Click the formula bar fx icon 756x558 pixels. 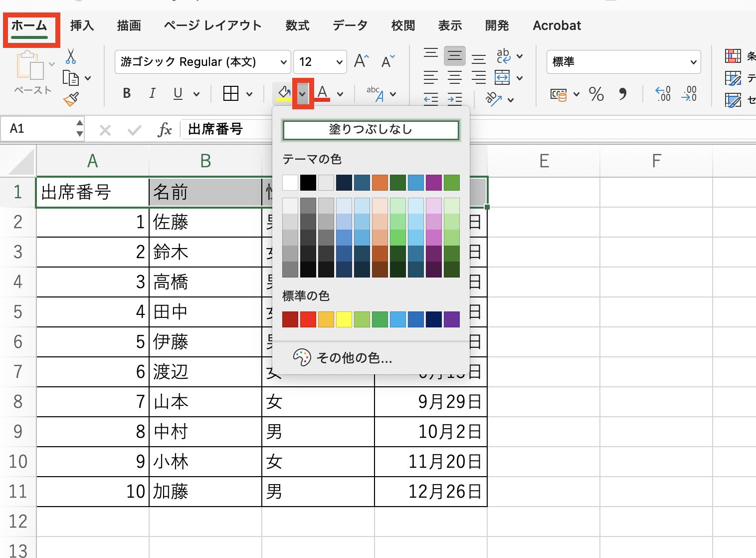coord(165,129)
